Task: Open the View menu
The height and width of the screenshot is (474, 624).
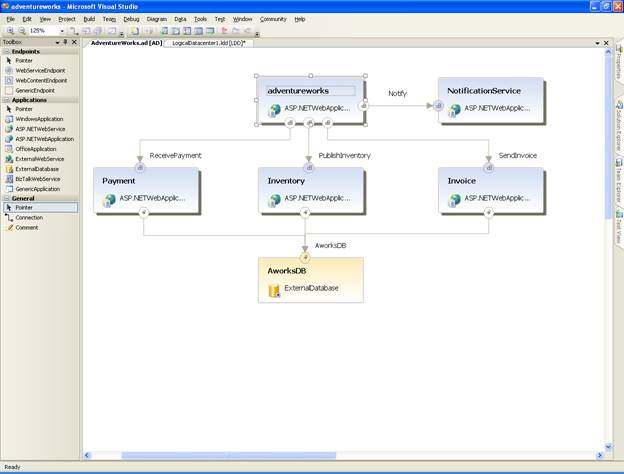Action: click(x=45, y=19)
